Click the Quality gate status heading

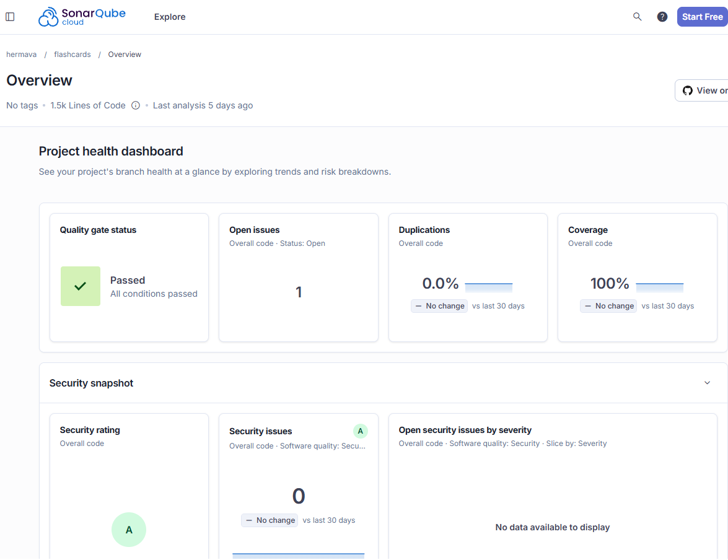98,230
